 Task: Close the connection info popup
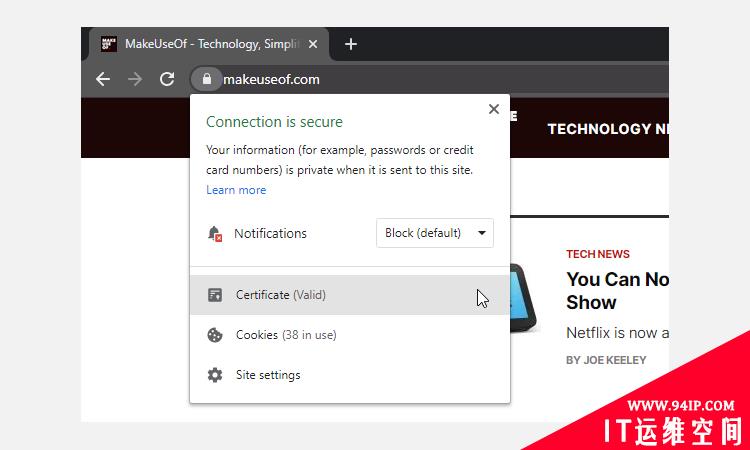coord(494,109)
